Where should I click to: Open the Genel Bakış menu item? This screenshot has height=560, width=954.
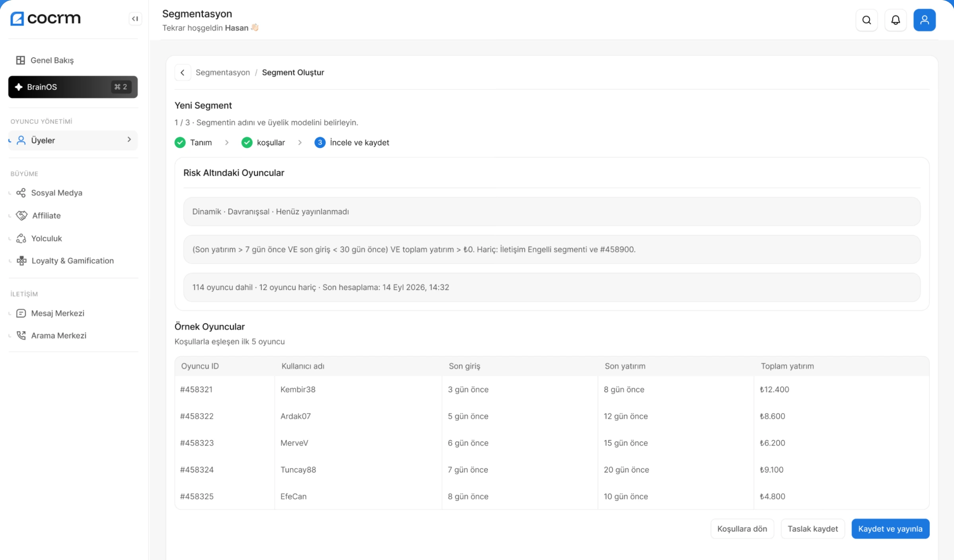click(x=73, y=60)
